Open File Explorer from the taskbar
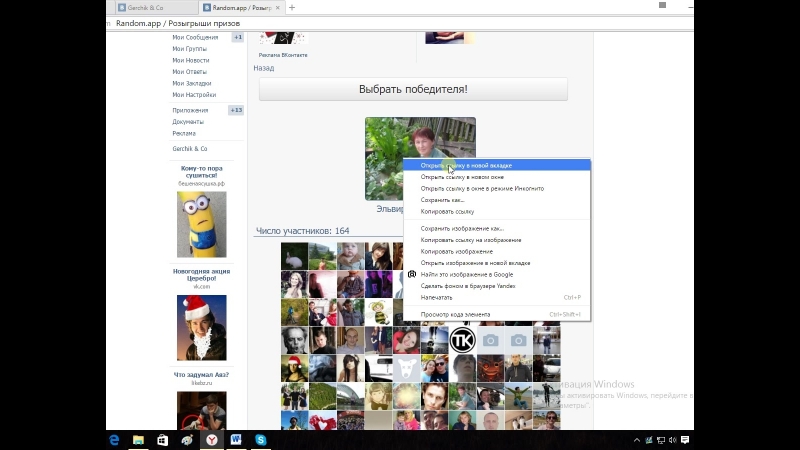The image size is (800, 450). (138, 440)
